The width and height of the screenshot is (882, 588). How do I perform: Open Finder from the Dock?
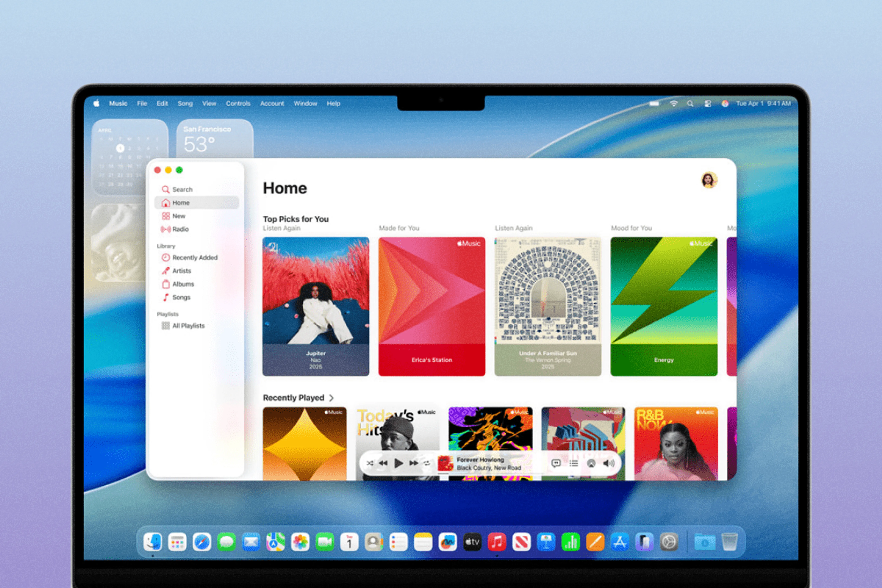pyautogui.click(x=153, y=542)
